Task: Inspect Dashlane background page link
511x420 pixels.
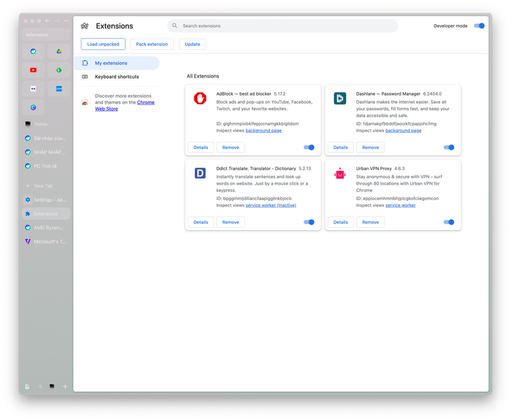Action: [x=404, y=131]
